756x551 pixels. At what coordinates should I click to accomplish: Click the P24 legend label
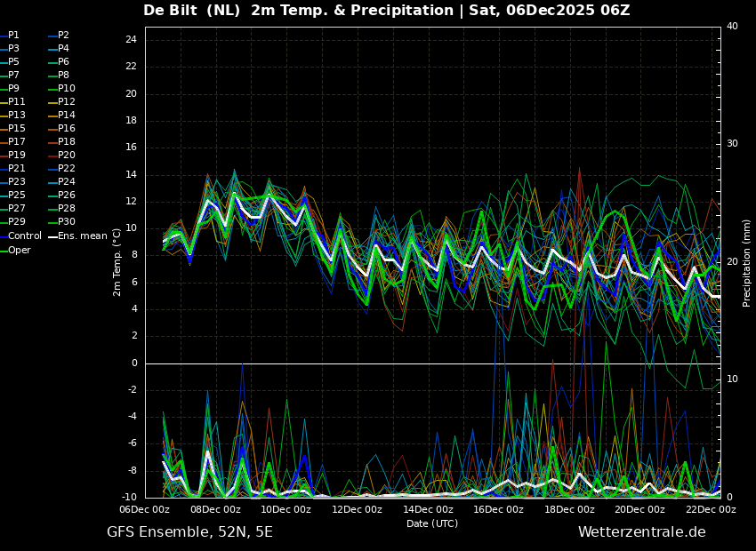(67, 182)
